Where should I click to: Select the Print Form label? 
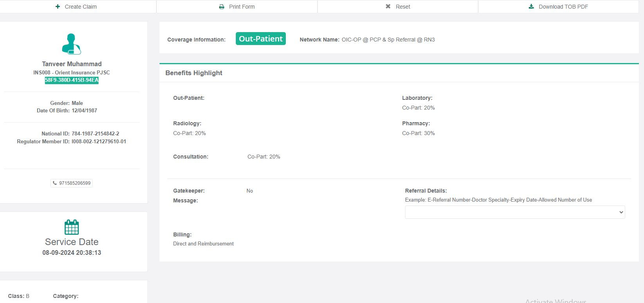coord(242,7)
